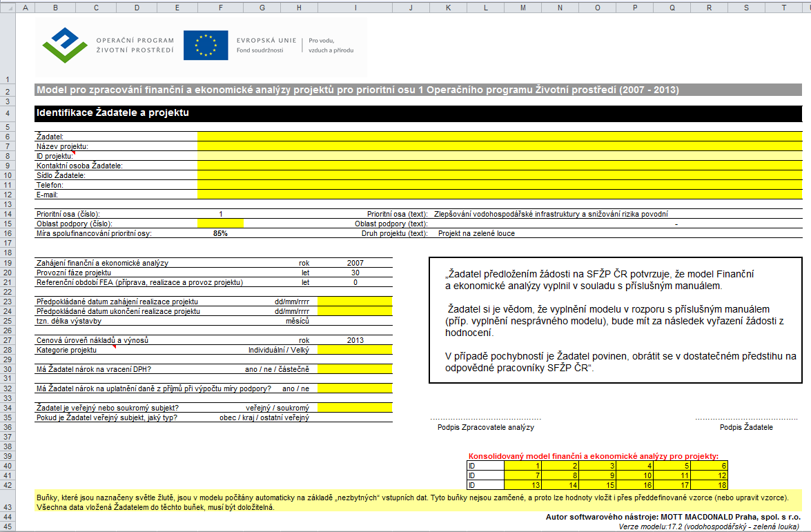Screen dimensions: 811x532
Task: Select the income tax ano/ne yellow cell
Action: [355, 388]
